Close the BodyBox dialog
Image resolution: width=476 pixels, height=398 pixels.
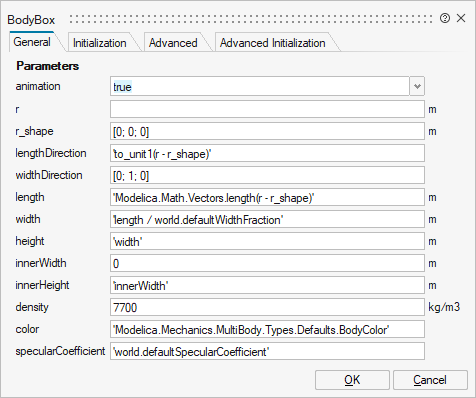click(461, 18)
